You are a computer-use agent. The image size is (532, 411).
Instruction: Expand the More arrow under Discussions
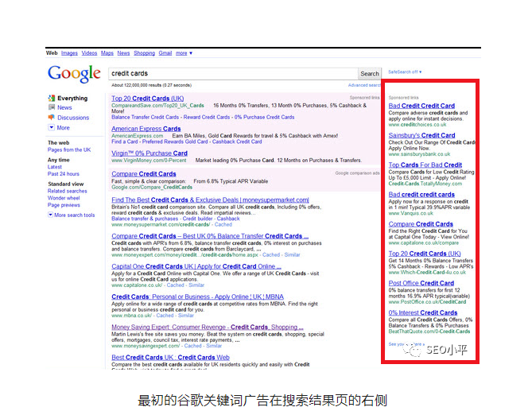[x=51, y=127]
